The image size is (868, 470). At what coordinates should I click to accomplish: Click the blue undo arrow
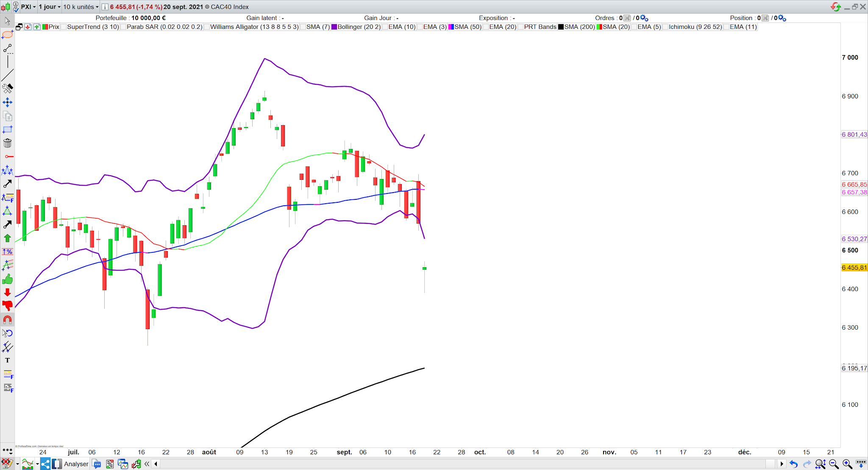793,464
